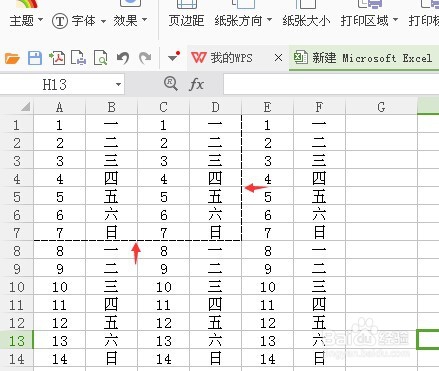439x371 pixels.
Task: Select empty cell G5
Action: point(381,197)
